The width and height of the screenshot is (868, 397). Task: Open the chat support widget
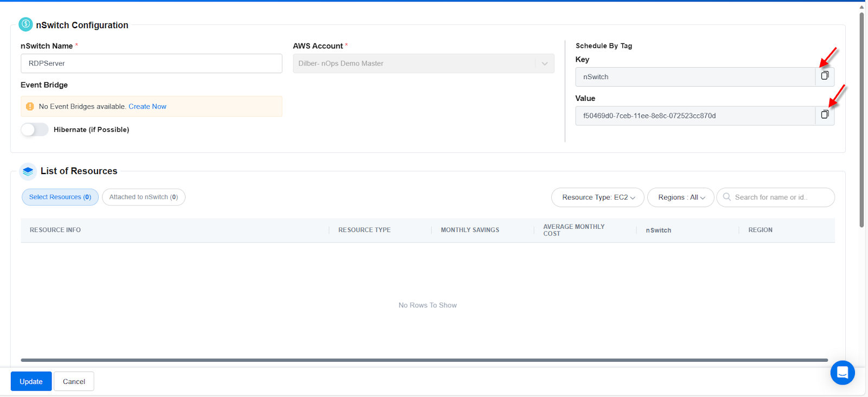click(x=842, y=373)
